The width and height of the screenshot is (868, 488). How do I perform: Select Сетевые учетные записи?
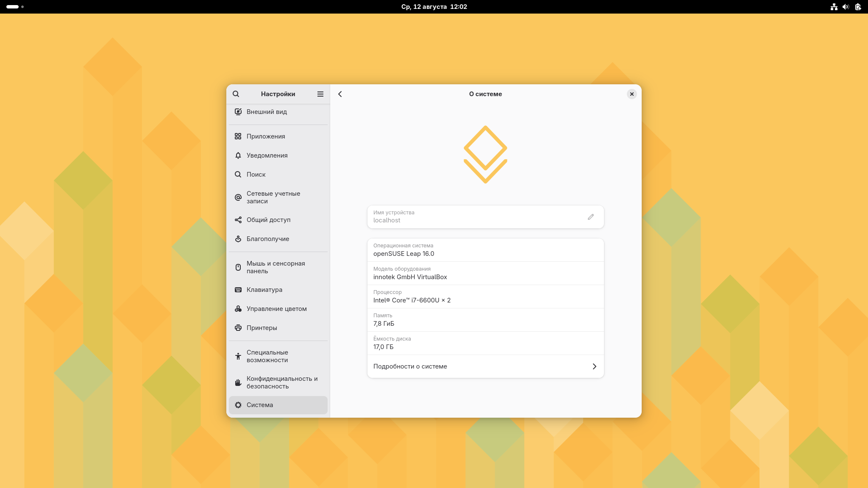pyautogui.click(x=278, y=197)
